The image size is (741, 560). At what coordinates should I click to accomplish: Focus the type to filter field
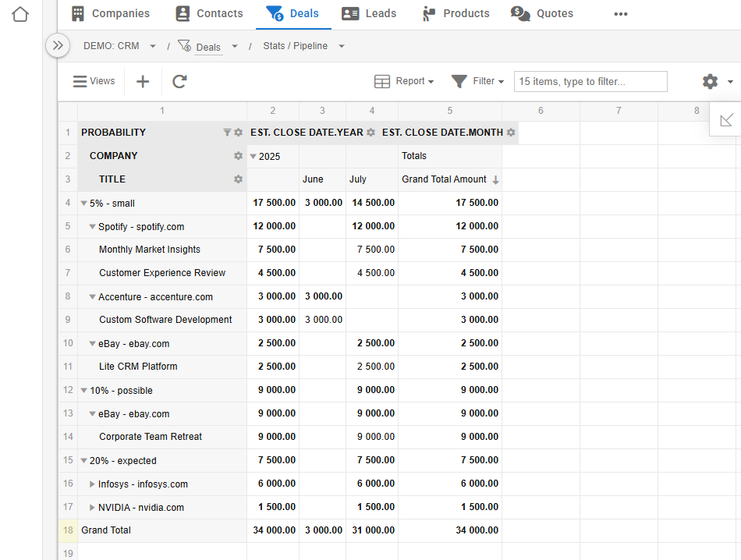[x=590, y=81]
